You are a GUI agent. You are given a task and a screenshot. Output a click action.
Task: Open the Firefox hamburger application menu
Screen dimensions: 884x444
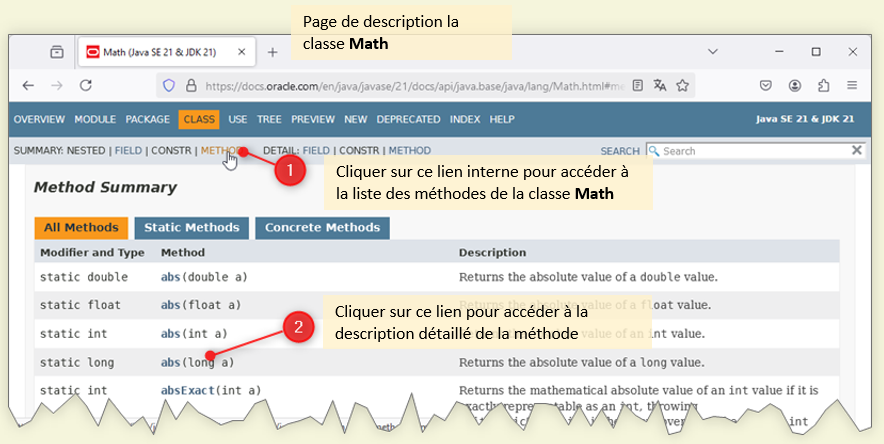click(x=852, y=86)
